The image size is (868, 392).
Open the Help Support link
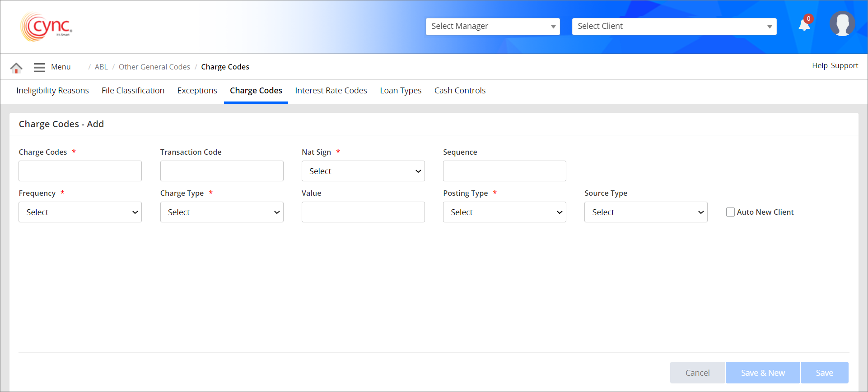(x=835, y=66)
